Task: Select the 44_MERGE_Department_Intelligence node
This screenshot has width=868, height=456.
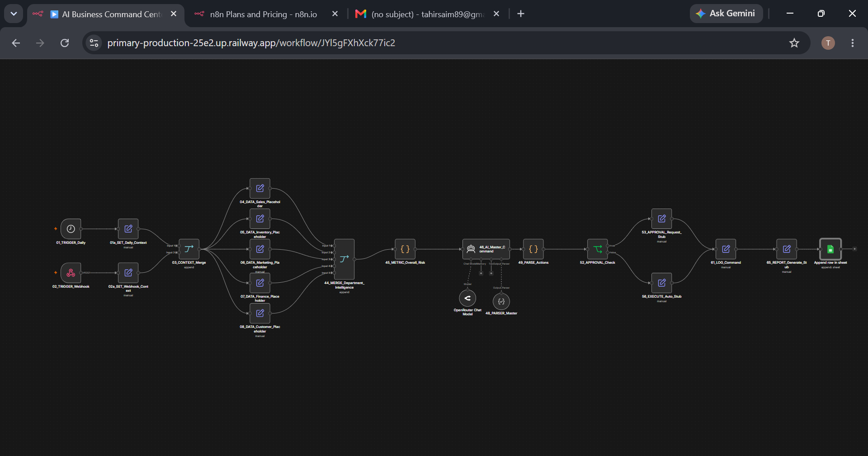Action: [x=344, y=259]
